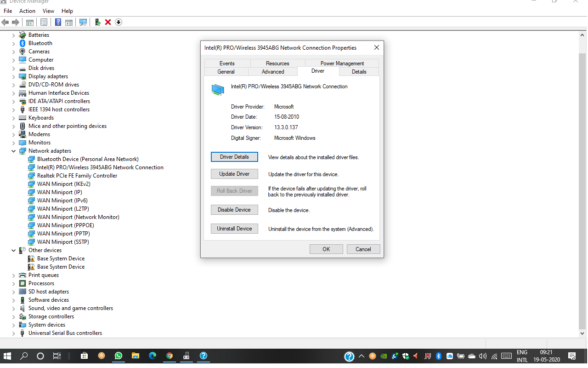The width and height of the screenshot is (588, 368).
Task: Click the Forward arrow in Device Manager toolbar
Action: coord(16,22)
